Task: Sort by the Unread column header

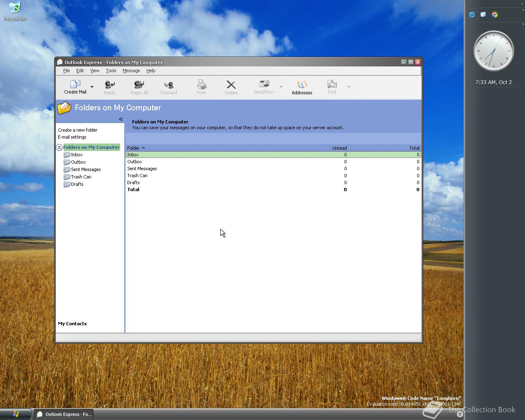Action: tap(312, 148)
